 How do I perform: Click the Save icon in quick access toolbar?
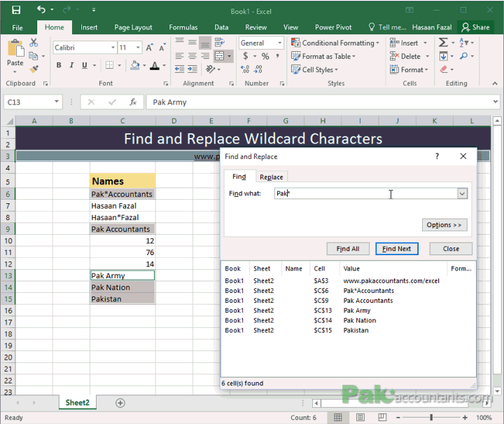click(16, 10)
